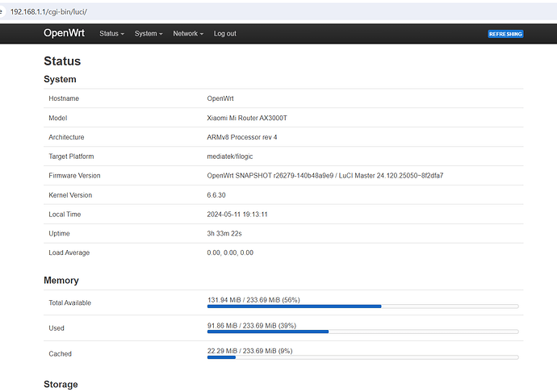Open the System dropdown menu
557x392 pixels.
click(x=149, y=34)
